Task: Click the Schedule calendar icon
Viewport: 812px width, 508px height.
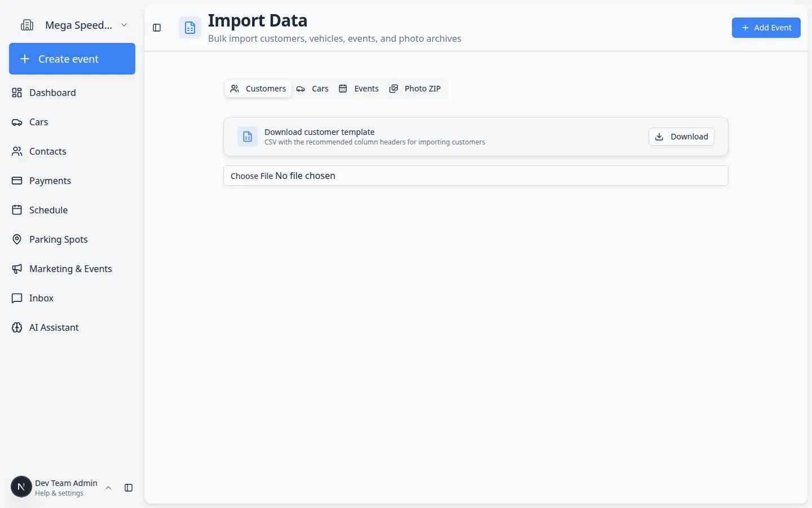Action: click(x=17, y=210)
